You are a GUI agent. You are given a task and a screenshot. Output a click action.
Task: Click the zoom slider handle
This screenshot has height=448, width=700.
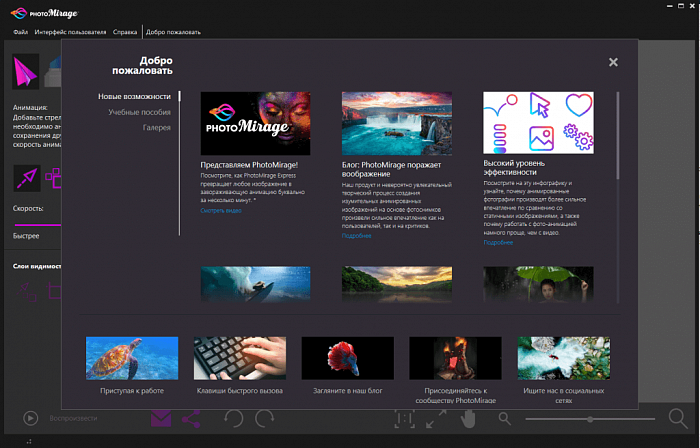590,419
